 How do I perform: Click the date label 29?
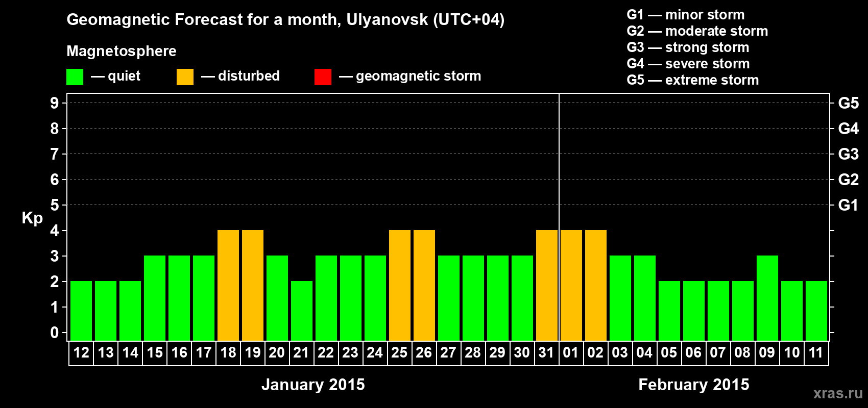tap(497, 352)
